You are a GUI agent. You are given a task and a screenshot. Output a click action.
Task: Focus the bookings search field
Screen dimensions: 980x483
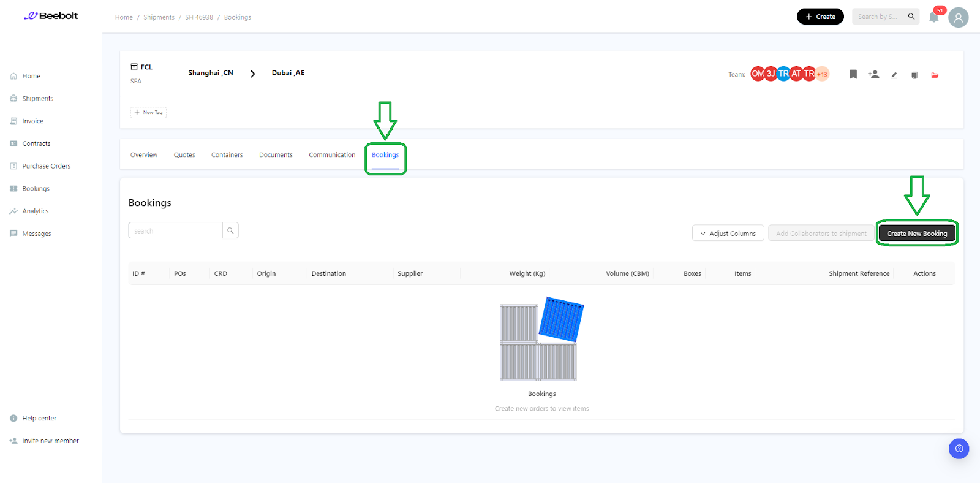176,231
